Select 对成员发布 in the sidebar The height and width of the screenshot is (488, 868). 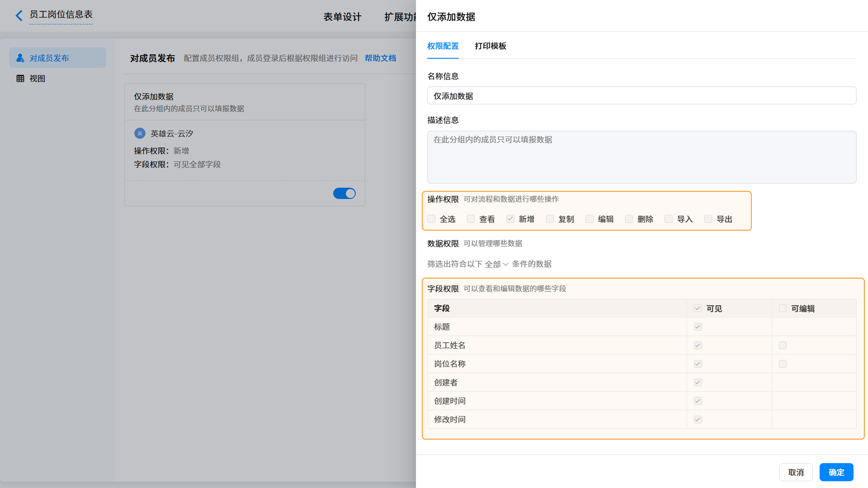click(58, 58)
